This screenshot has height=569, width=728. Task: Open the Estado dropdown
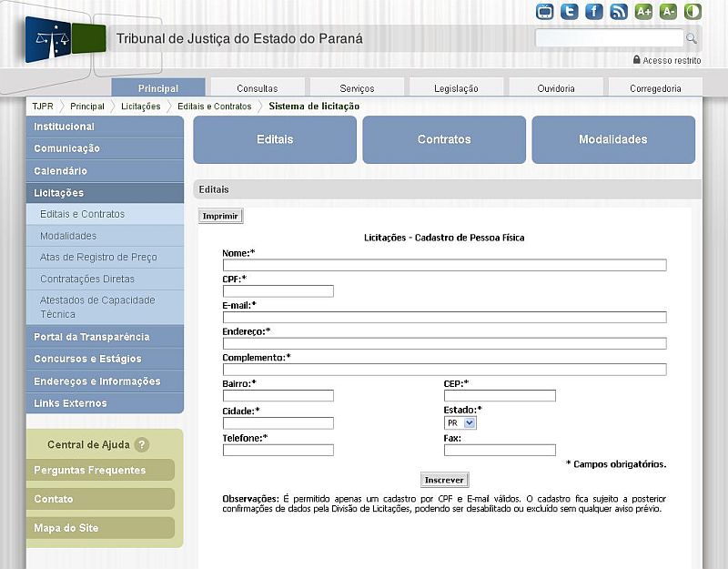point(469,422)
